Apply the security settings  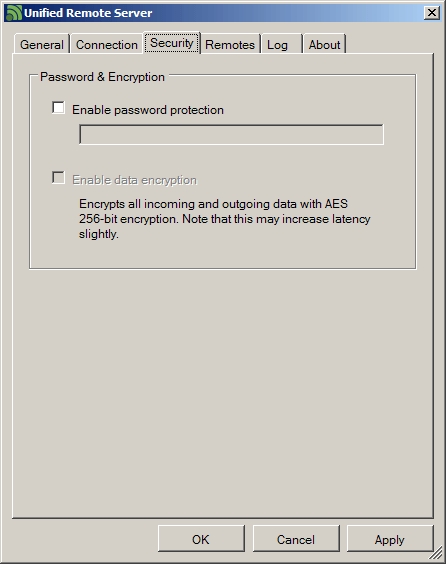[390, 538]
